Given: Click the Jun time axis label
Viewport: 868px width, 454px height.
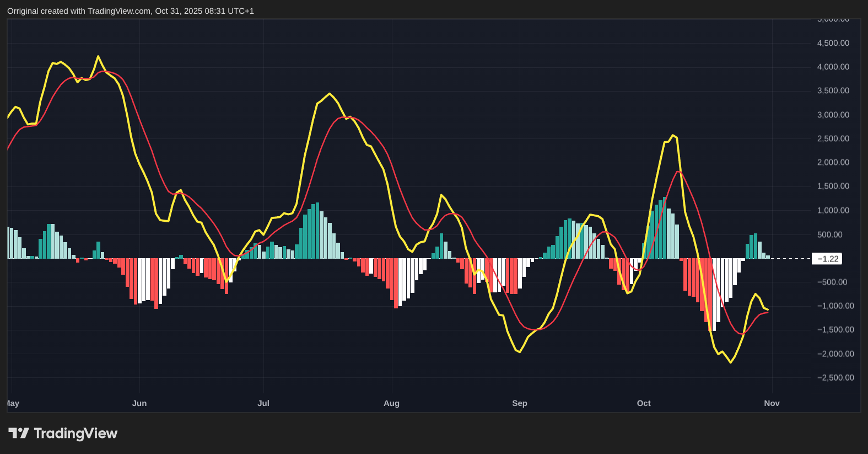Looking at the screenshot, I should coord(139,403).
